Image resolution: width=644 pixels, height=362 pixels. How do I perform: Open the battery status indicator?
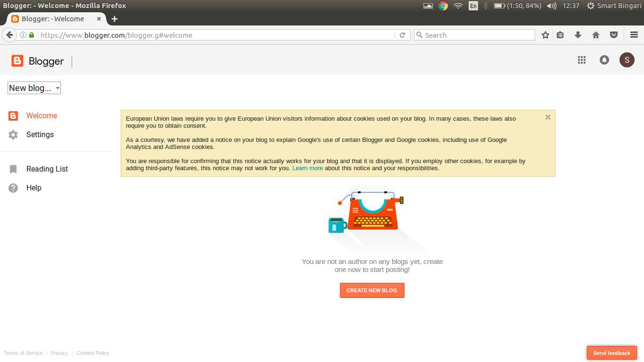click(517, 6)
